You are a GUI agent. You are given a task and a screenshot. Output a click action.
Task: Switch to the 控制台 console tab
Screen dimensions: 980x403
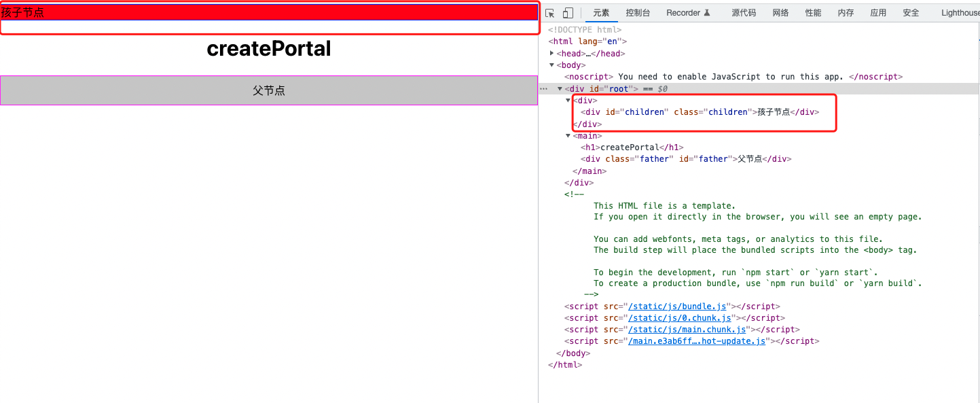coord(638,13)
